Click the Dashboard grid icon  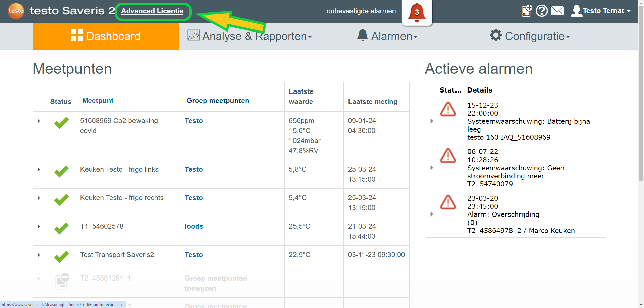(77, 35)
